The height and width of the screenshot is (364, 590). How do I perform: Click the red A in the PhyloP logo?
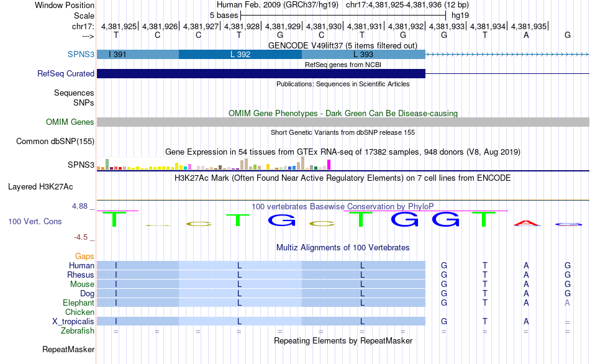(527, 223)
